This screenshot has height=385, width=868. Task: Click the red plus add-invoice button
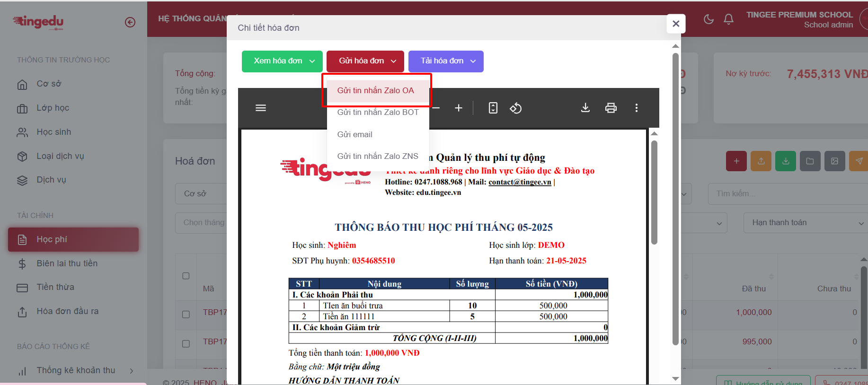pos(736,161)
